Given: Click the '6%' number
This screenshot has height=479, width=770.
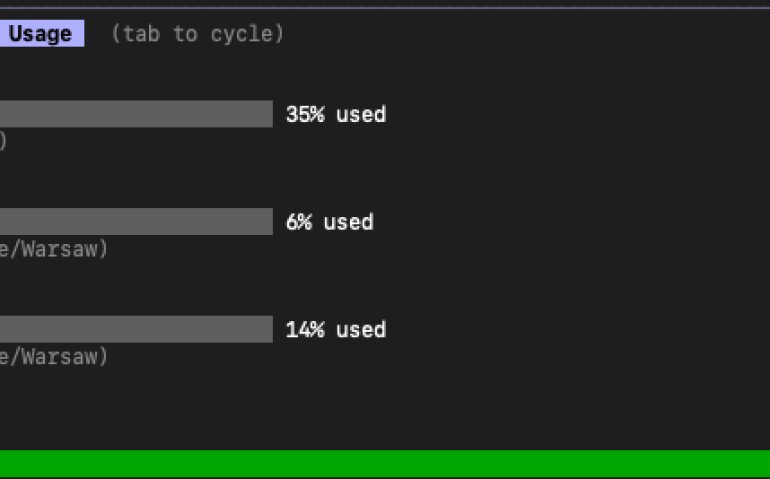Looking at the screenshot, I should coord(299,222).
